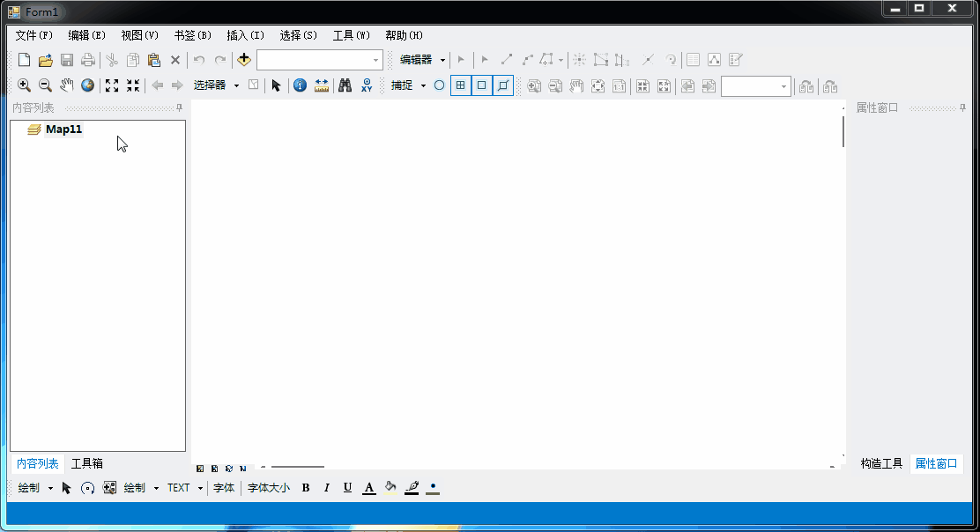980x532 pixels.
Task: Click the sketch properties icon
Action: [x=715, y=60]
